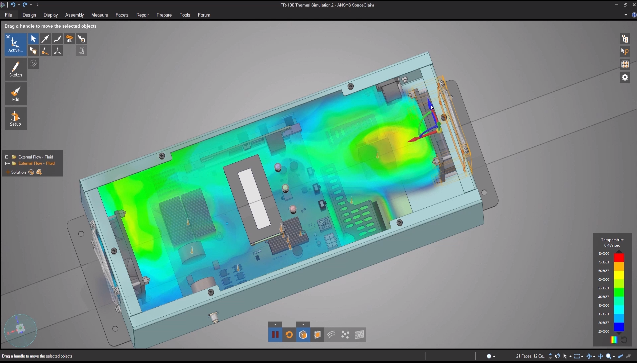The height and width of the screenshot is (363, 637).
Task: Click the upper arrow marker on the legend bar
Action: tap(619, 252)
